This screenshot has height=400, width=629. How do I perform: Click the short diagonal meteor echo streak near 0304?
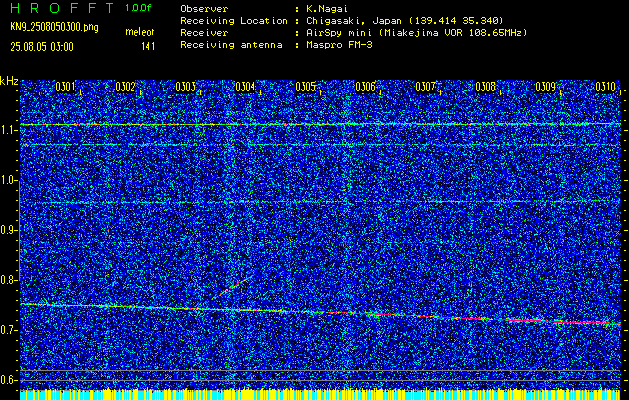[x=233, y=286]
